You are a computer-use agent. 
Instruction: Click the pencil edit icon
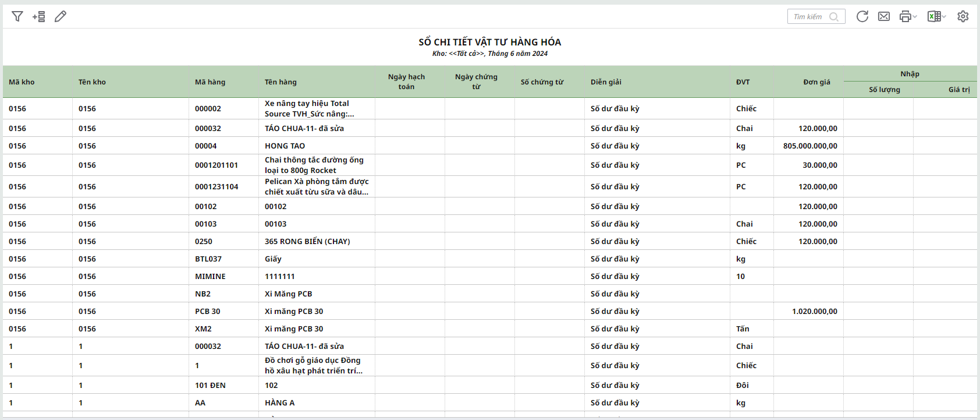click(x=61, y=16)
